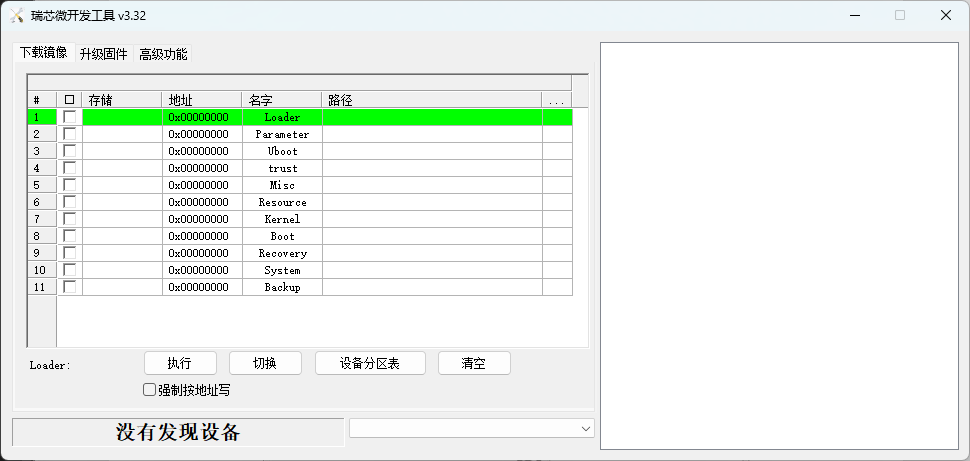Open the 高级功能 tab
The height and width of the screenshot is (461, 970).
click(163, 54)
